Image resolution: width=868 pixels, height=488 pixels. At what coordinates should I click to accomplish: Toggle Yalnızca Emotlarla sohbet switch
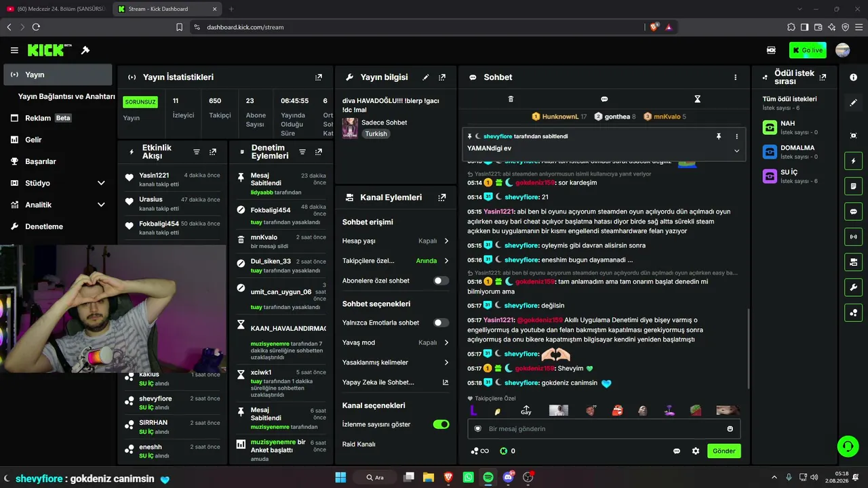click(441, 323)
